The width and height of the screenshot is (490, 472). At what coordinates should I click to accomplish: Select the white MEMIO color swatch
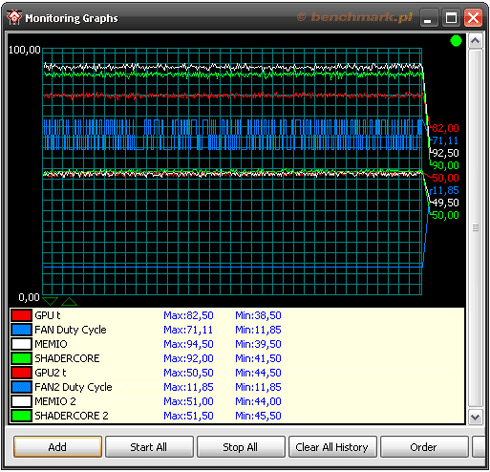21,344
